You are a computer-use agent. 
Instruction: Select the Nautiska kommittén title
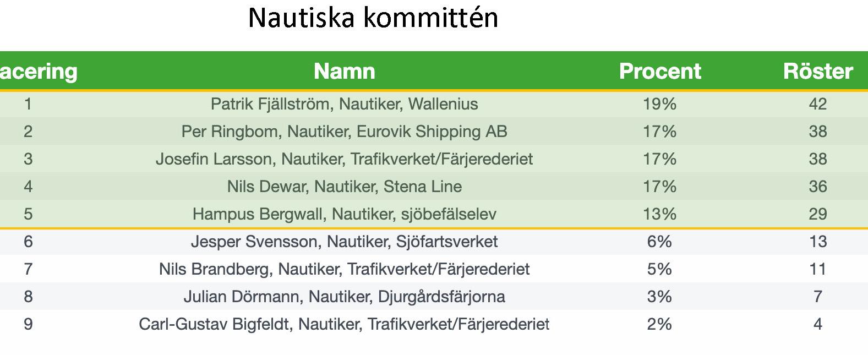tap(373, 17)
